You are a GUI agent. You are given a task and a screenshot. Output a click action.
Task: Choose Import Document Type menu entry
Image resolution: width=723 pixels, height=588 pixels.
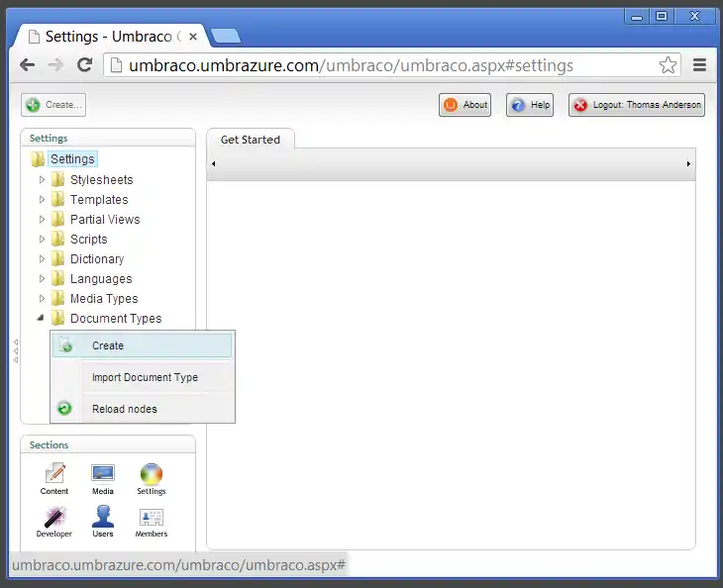pyautogui.click(x=145, y=377)
